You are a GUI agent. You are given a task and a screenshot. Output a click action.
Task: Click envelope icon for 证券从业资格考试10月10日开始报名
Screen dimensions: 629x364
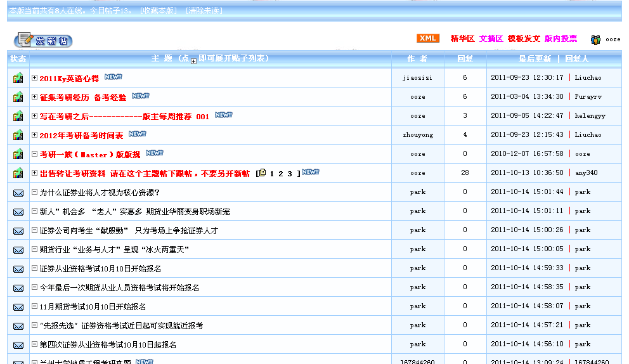coord(18,269)
